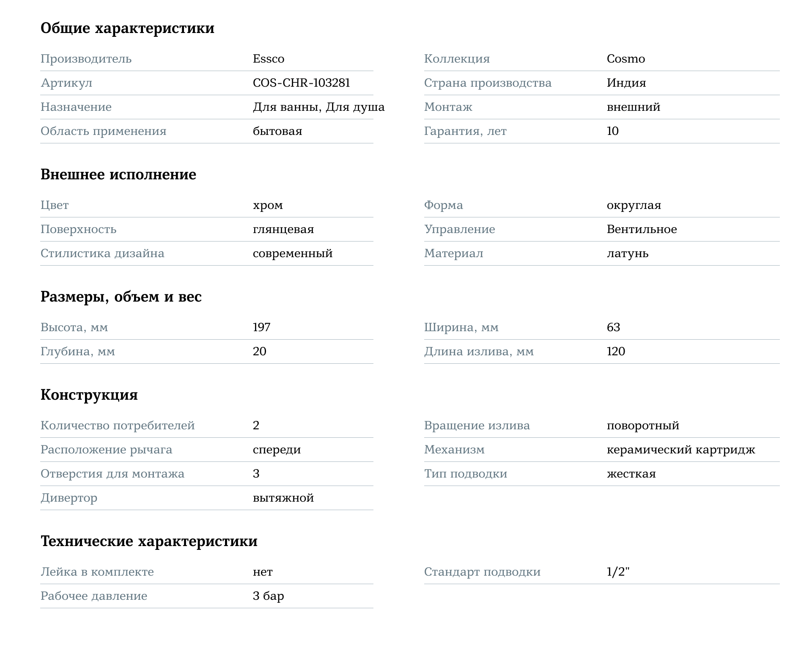Click the Индия country value

[x=626, y=83]
